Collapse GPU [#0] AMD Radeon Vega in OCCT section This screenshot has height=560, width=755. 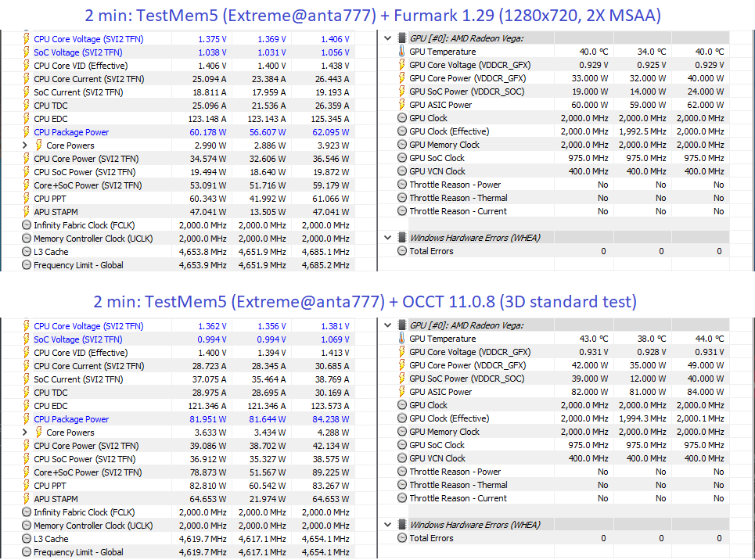point(387,325)
